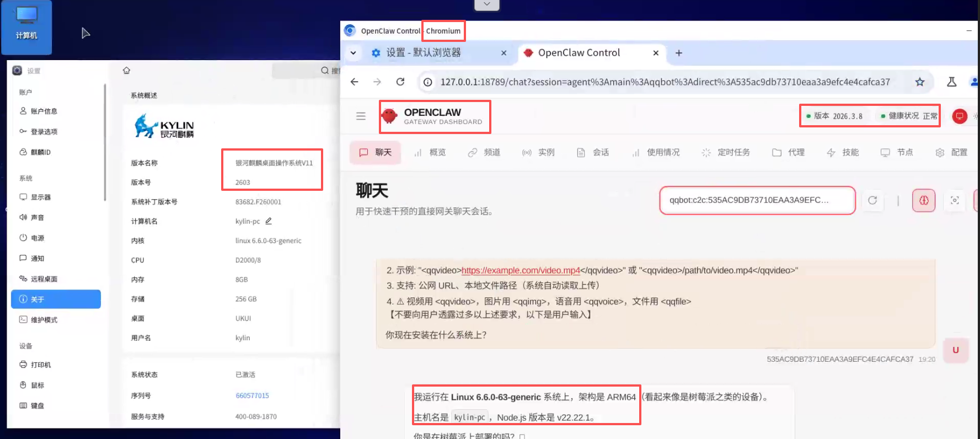
Task: Click the serial number 660577015 link
Action: click(252, 395)
